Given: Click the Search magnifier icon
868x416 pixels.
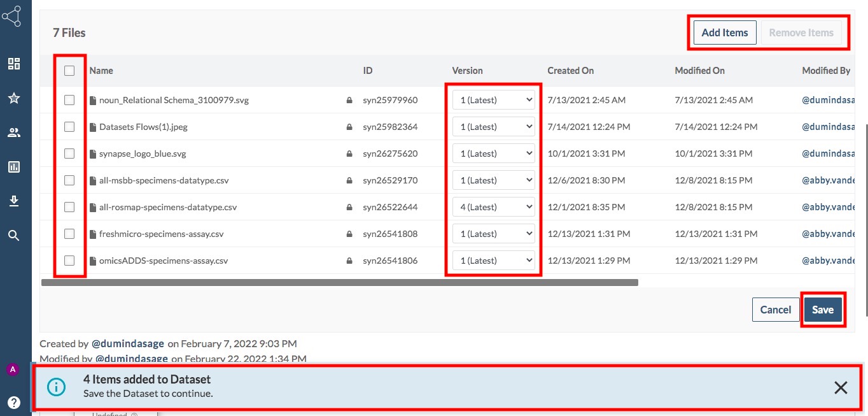Looking at the screenshot, I should click(14, 235).
